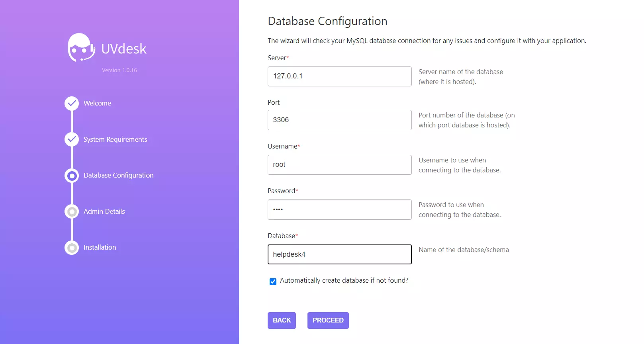Click the UVdesk brand name text
Image resolution: width=644 pixels, height=344 pixels.
pyautogui.click(x=123, y=49)
